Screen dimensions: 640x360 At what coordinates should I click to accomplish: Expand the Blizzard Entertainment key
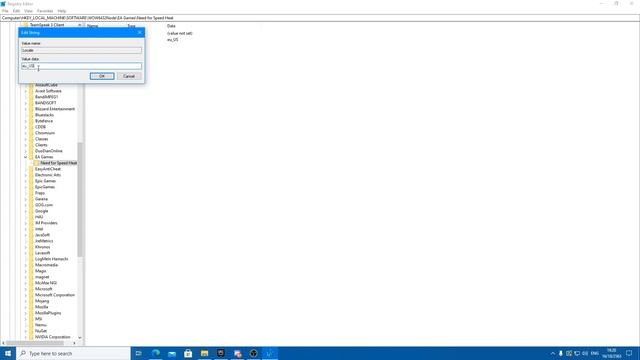(25, 109)
